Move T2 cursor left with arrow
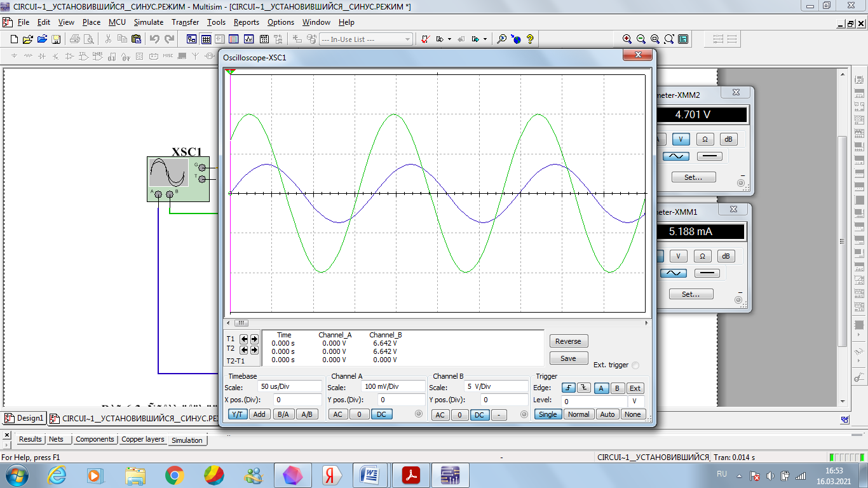The image size is (868, 488). pyautogui.click(x=244, y=350)
